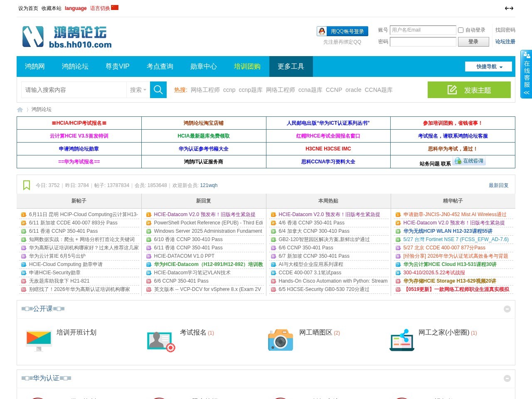
Task: Switch to the 本周热贴 column header
Action: pos(328,201)
